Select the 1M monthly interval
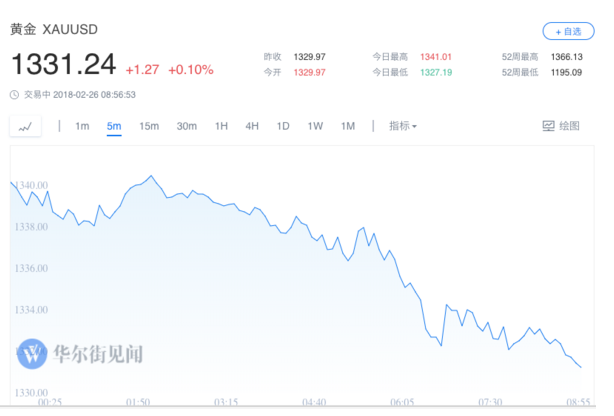Screen dimensions: 614x416 pos(347,126)
